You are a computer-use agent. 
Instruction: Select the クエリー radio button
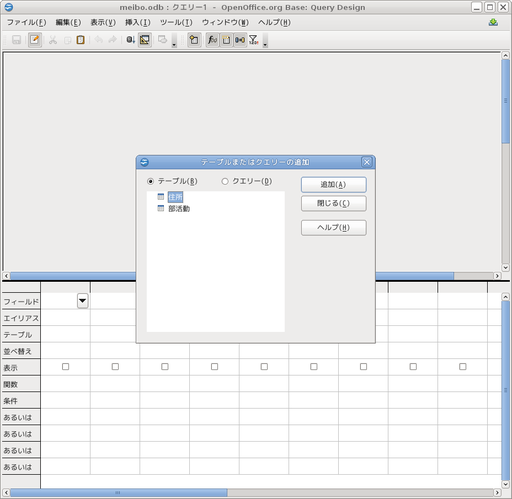(225, 181)
